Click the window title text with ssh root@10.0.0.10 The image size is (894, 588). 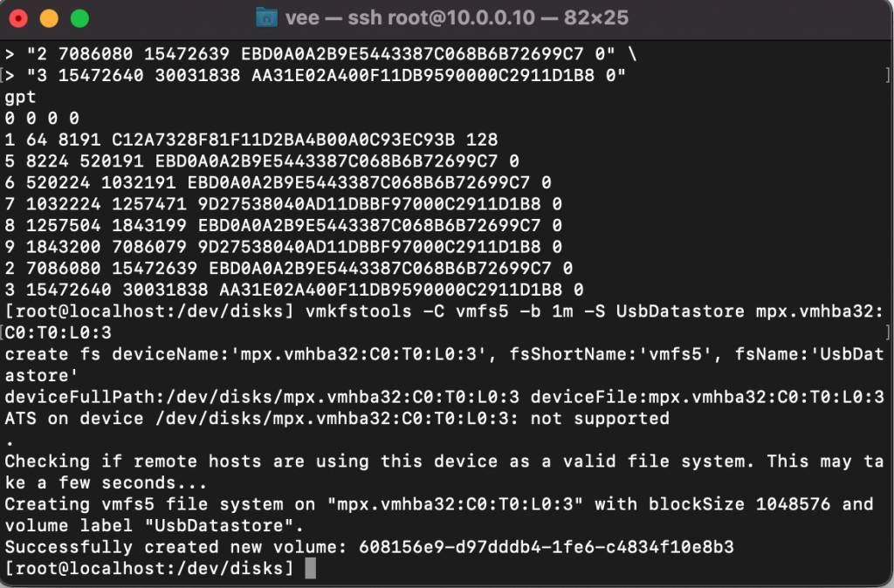[x=457, y=17]
